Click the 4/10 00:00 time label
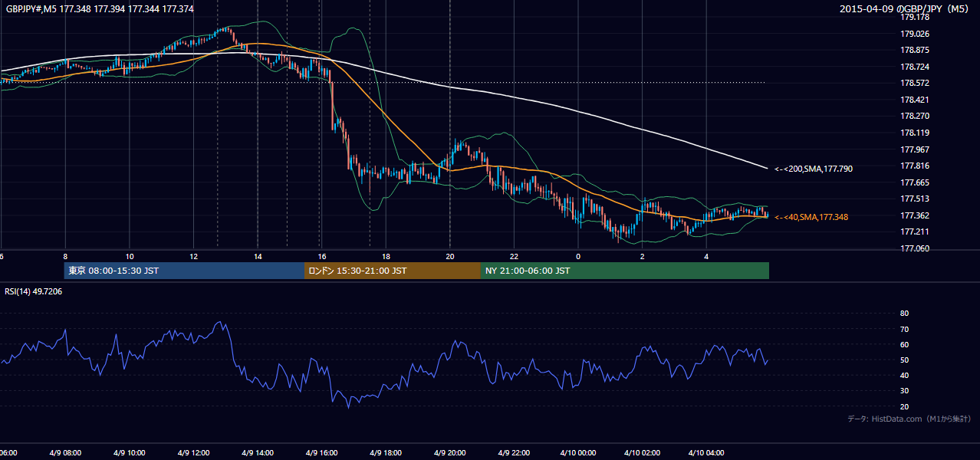Screen dimensions: 980x460 point(577,453)
